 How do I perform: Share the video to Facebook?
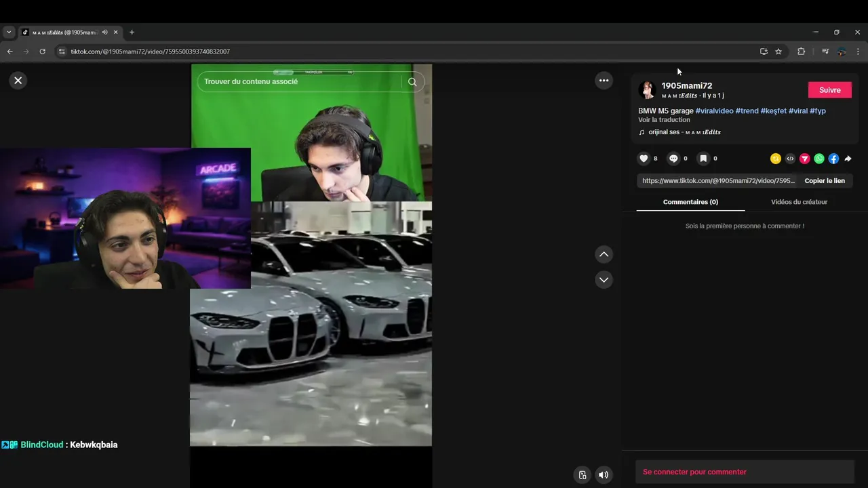[833, 159]
